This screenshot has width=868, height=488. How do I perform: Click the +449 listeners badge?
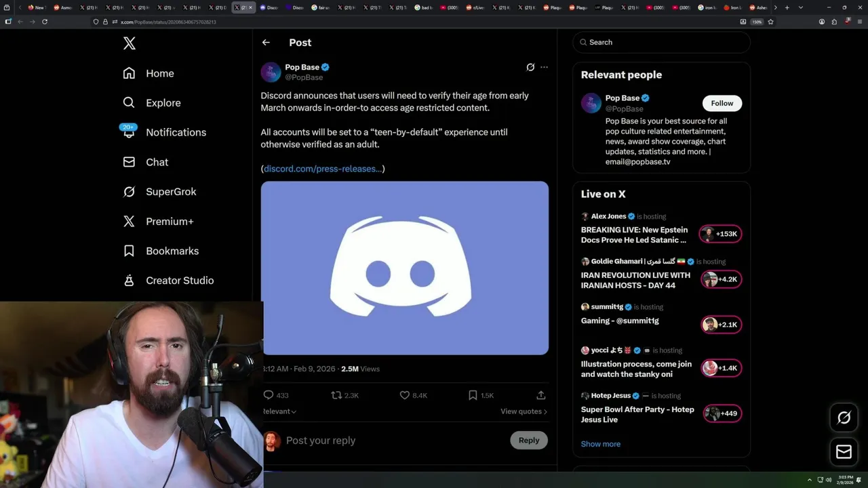[x=722, y=413]
